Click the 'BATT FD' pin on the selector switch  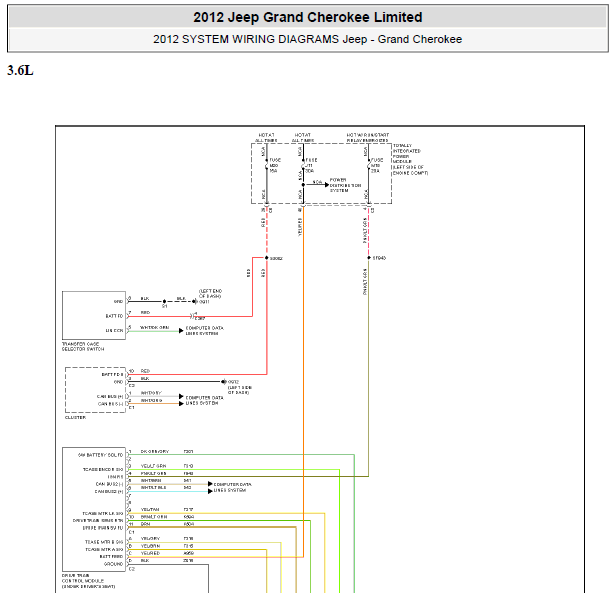114,316
